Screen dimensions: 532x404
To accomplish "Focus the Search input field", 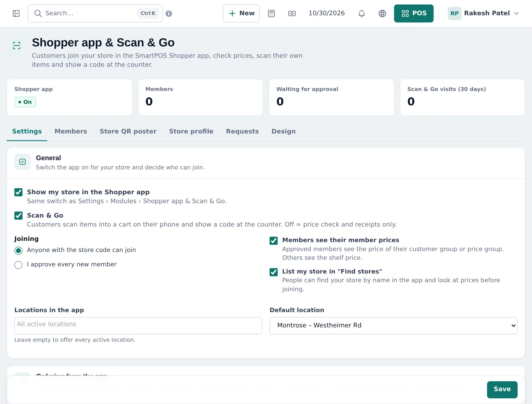I will tap(95, 13).
